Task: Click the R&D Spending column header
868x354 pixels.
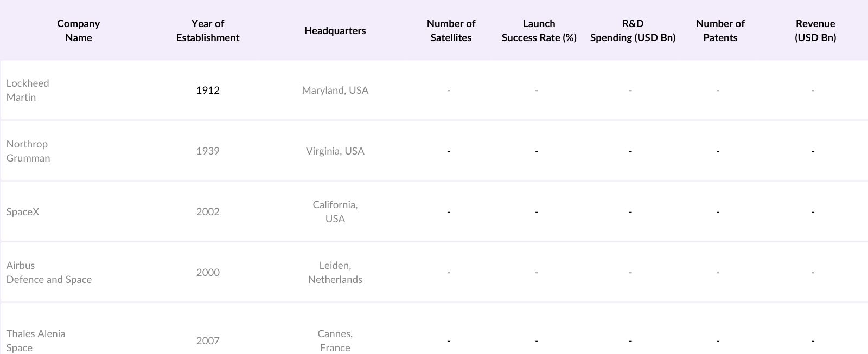Action: [x=633, y=30]
